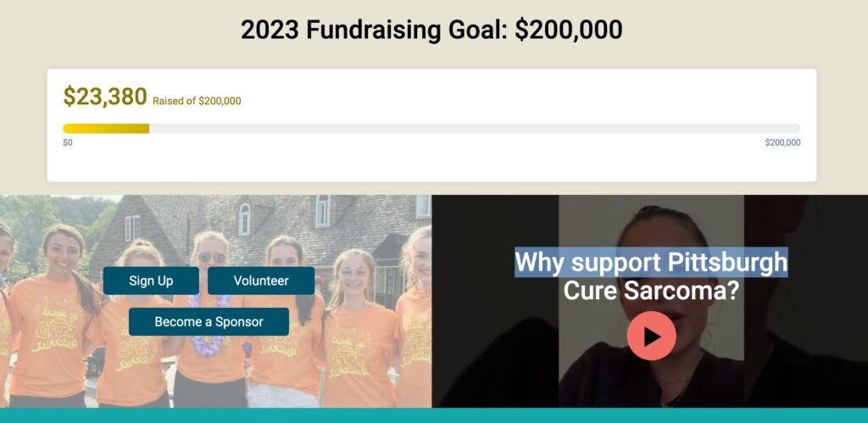
Task: Click the dark left area of video
Action: click(495, 302)
